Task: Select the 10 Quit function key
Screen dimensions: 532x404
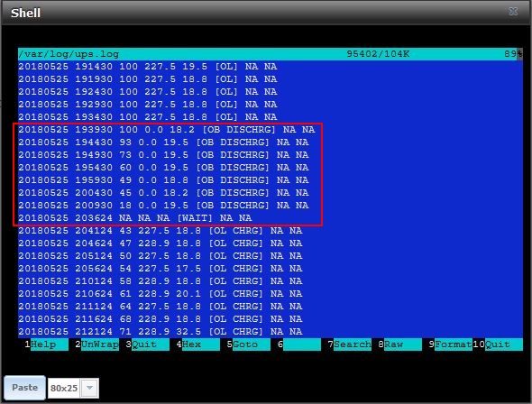Action: click(498, 344)
